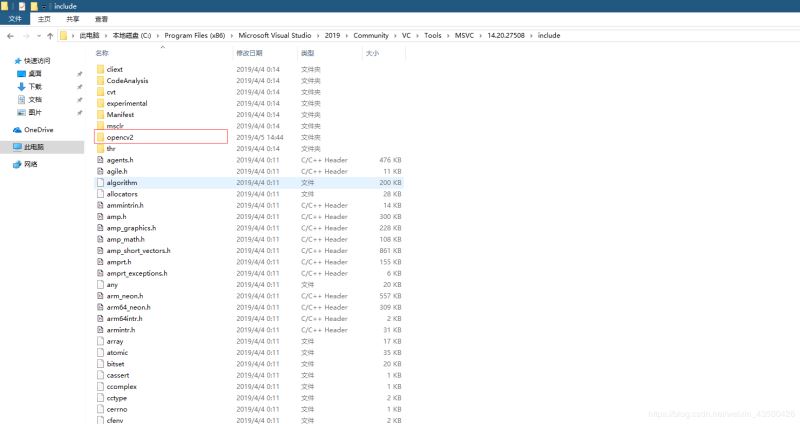Click the atomic file icon
Screen dimensions: 800x424
[101, 352]
